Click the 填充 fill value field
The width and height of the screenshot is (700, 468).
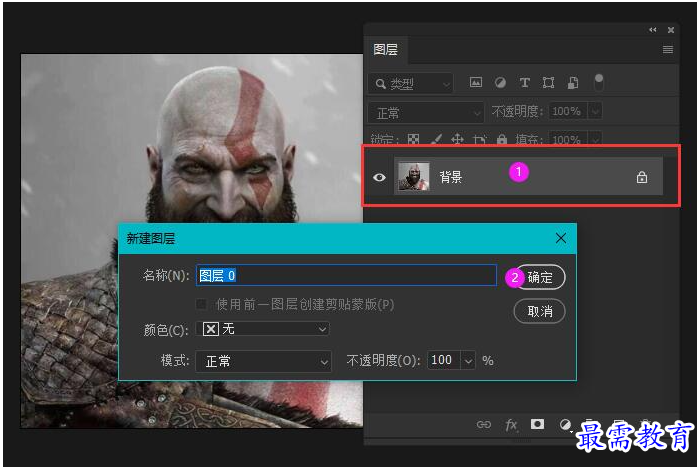coord(568,140)
